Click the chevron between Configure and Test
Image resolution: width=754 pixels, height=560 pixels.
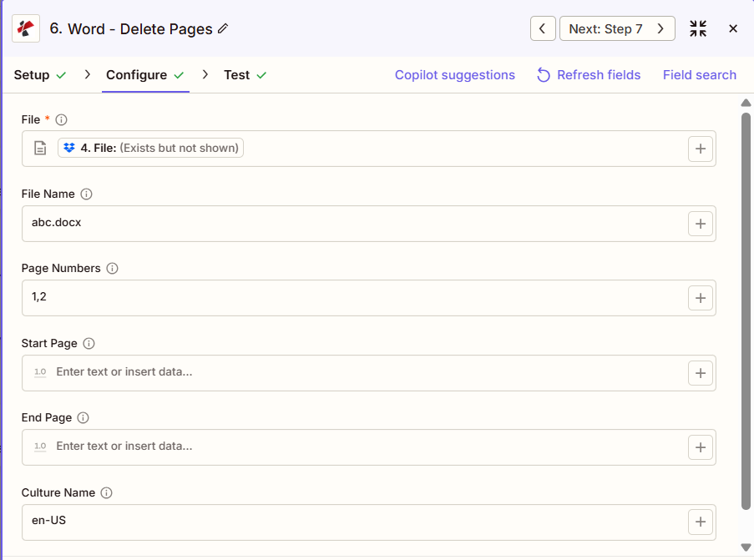pyautogui.click(x=205, y=74)
